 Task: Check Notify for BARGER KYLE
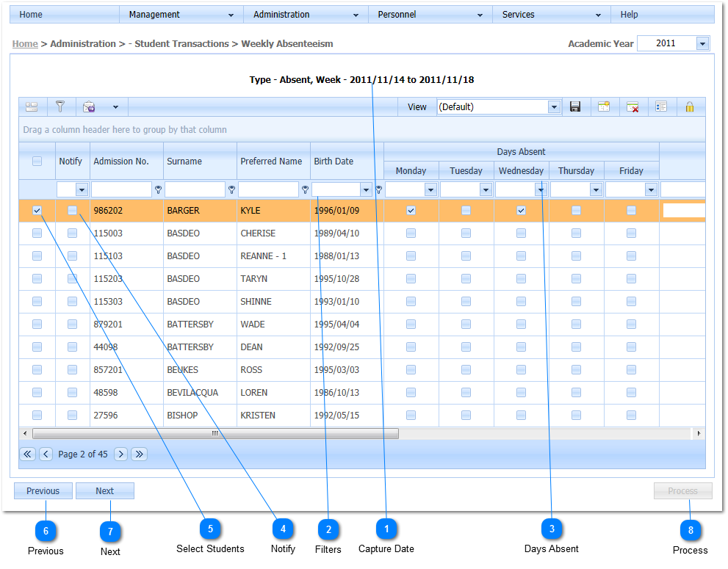pyautogui.click(x=73, y=211)
